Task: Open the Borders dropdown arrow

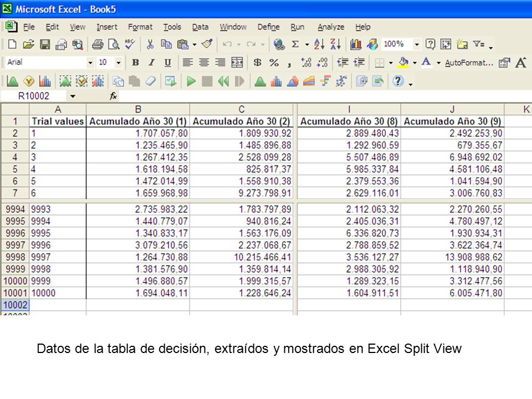Action: click(x=391, y=63)
